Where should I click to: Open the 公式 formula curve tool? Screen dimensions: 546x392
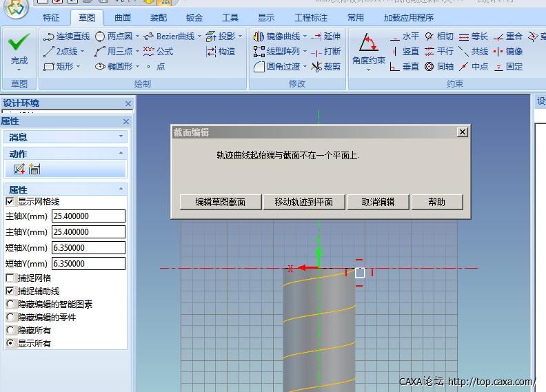click(158, 52)
